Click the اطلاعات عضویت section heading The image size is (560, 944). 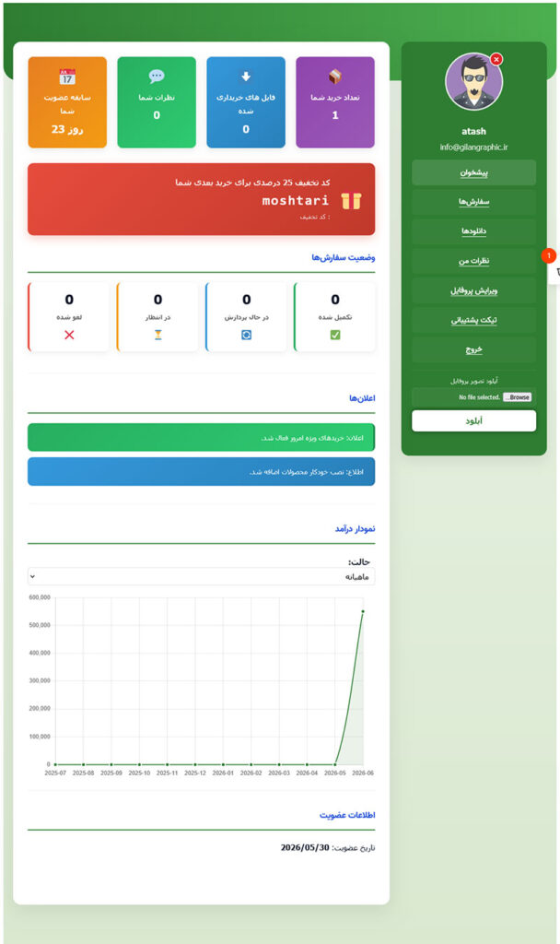click(347, 815)
